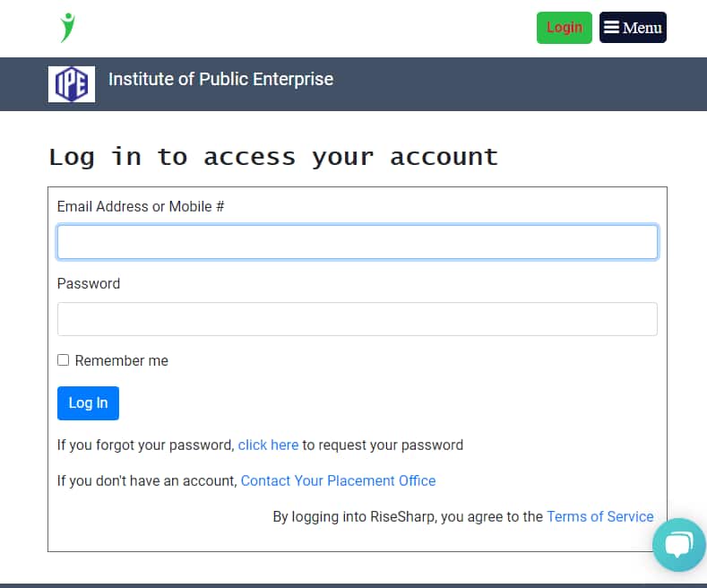707x588 pixels.
Task: Focus the Password input field
Action: pyautogui.click(x=358, y=319)
